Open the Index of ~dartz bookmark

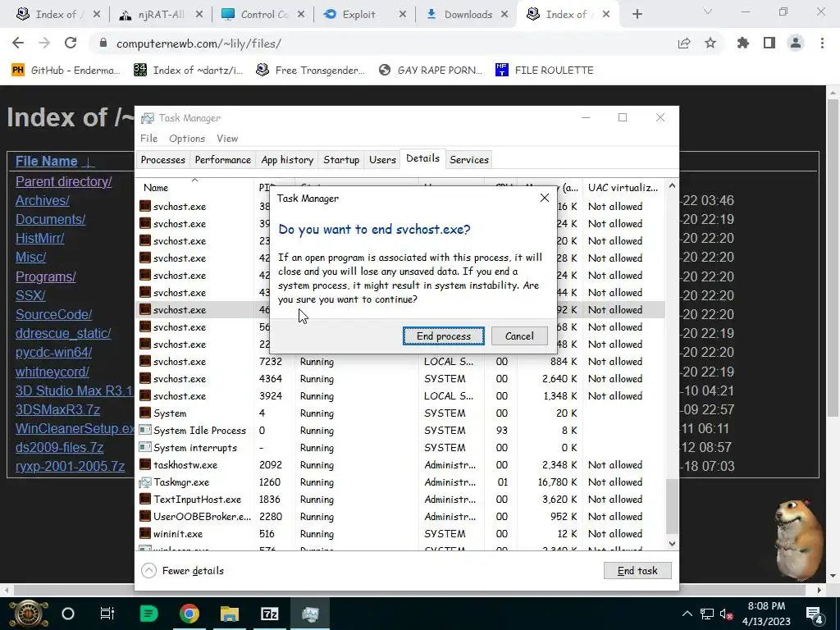(188, 71)
